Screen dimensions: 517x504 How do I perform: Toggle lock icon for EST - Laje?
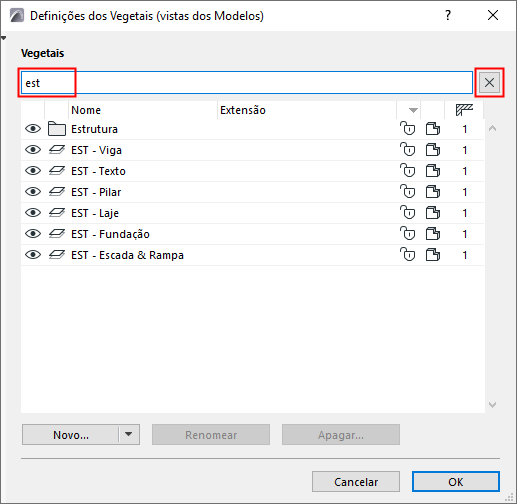click(407, 213)
